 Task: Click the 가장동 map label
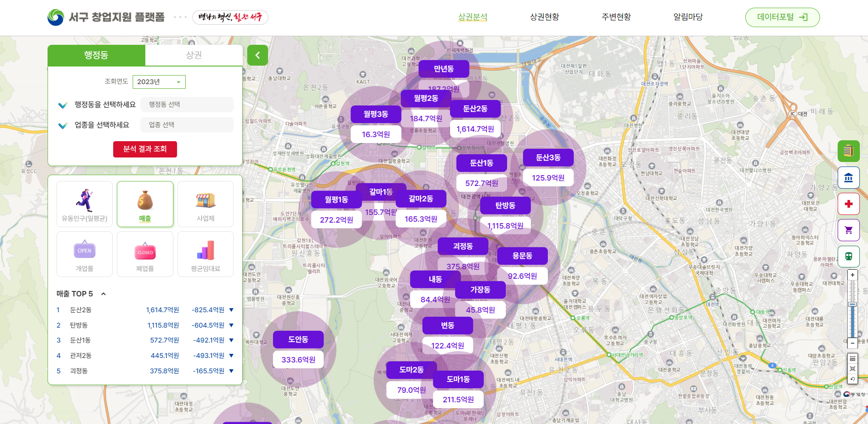click(480, 290)
